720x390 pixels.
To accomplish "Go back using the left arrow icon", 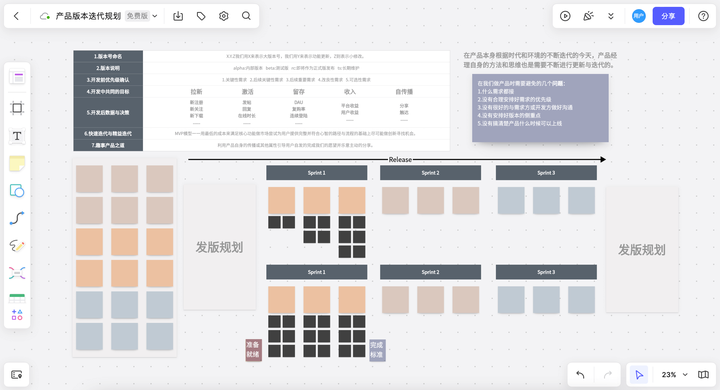I will [16, 16].
